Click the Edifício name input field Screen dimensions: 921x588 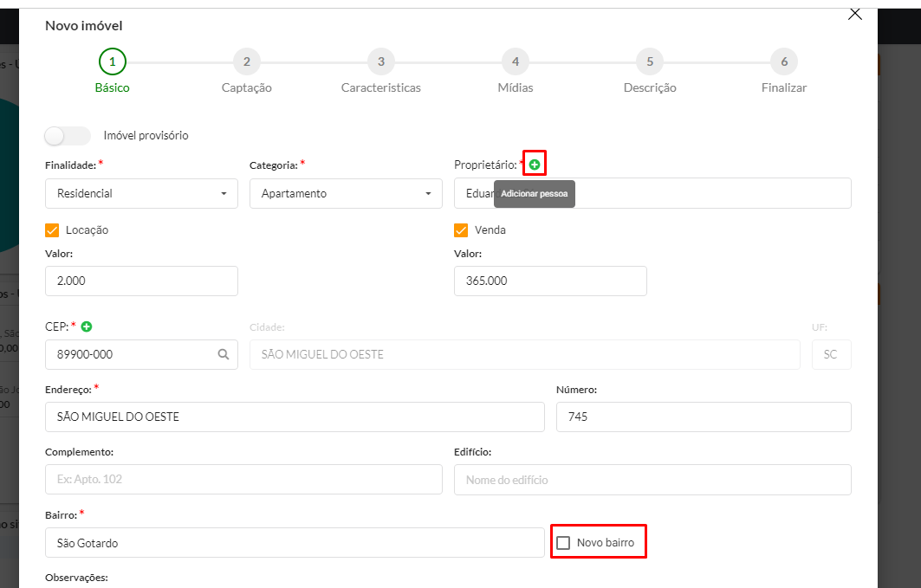(x=652, y=480)
